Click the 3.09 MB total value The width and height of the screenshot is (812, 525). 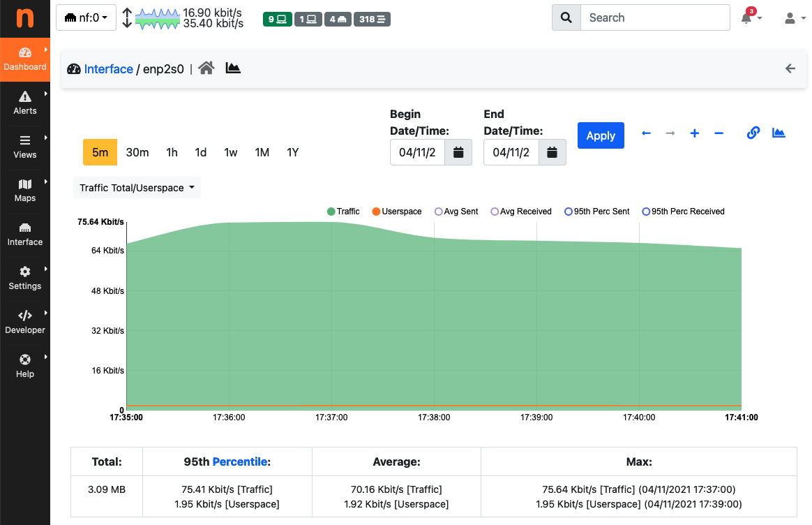[107, 489]
